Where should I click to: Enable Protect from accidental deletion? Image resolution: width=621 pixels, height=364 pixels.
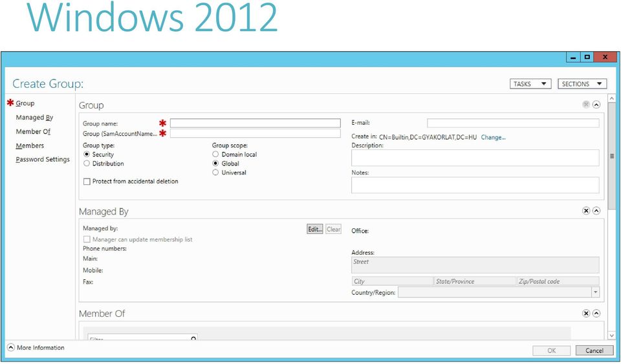tap(87, 181)
